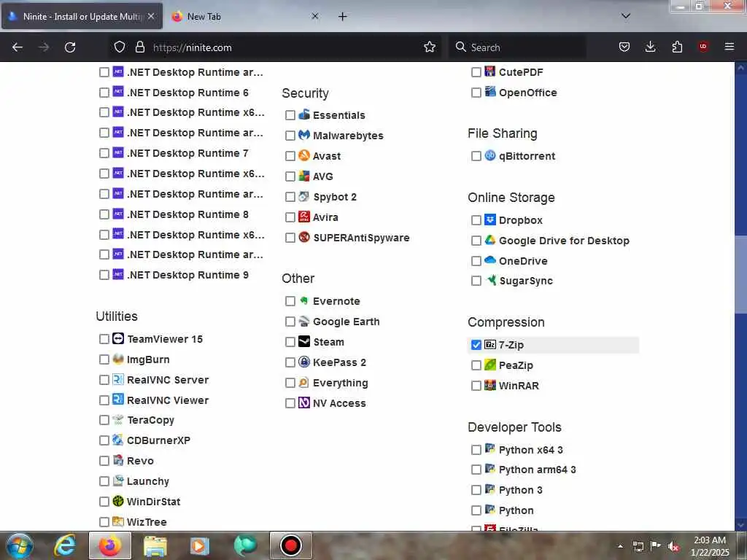Viewport: 747px width, 560px height.
Task: Open the Firefox hamburger menu
Action: 729,47
